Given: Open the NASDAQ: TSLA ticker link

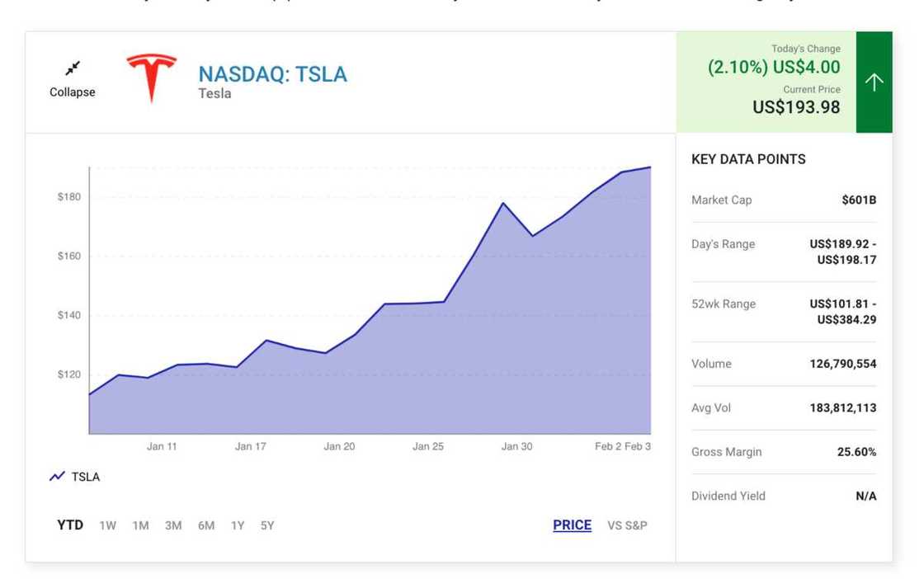Looking at the screenshot, I should point(272,74).
